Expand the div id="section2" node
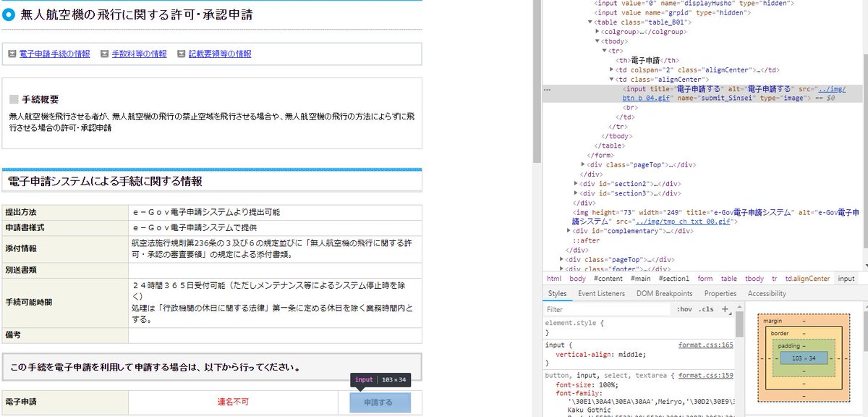Viewport: 868px width, 417px height. pyautogui.click(x=576, y=184)
